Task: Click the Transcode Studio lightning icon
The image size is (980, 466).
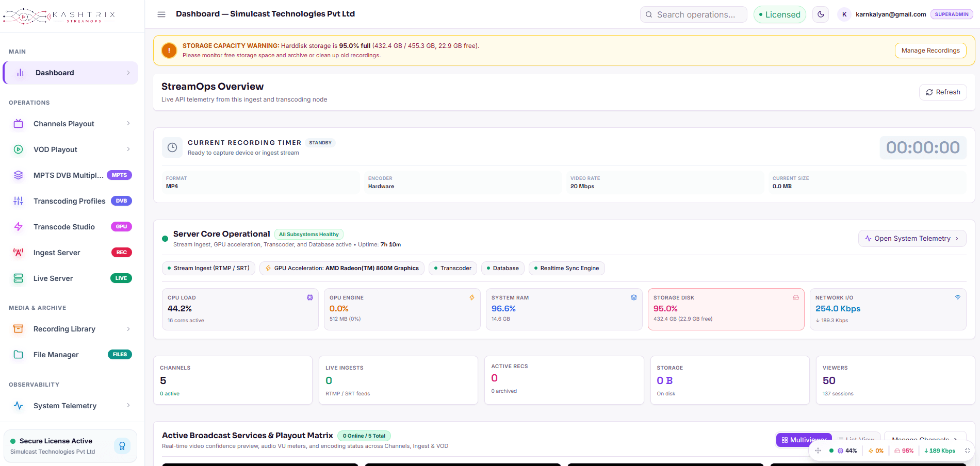Action: pyautogui.click(x=19, y=227)
